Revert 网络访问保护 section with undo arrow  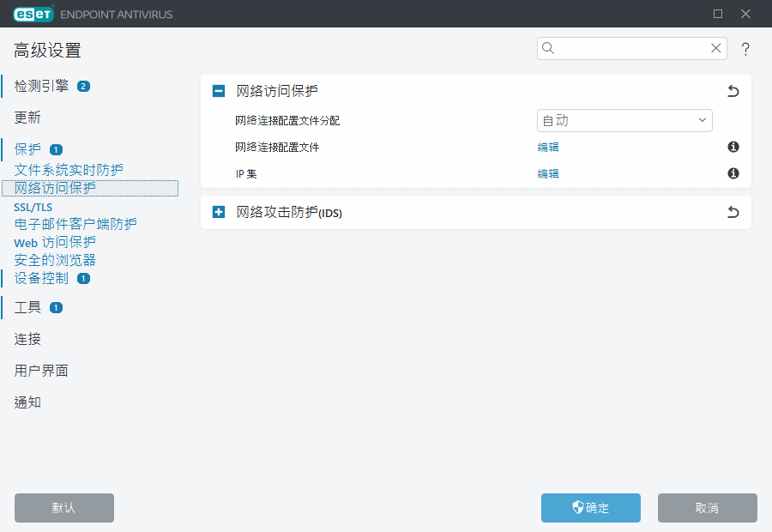pyautogui.click(x=733, y=91)
